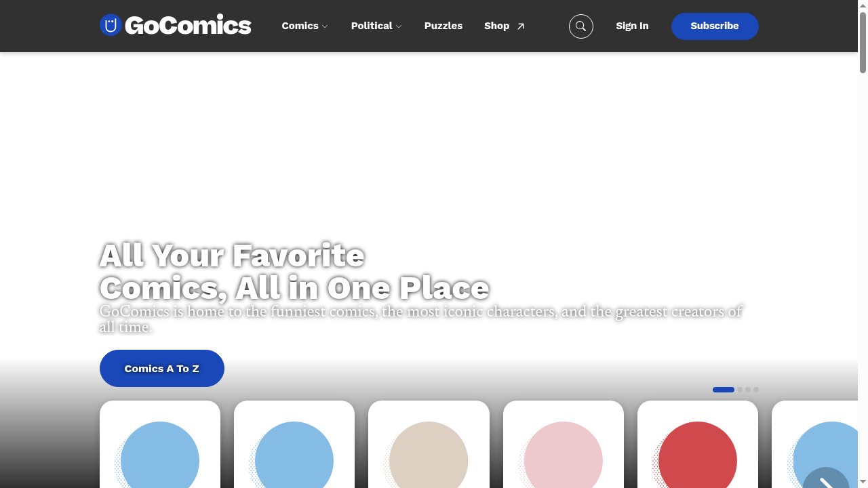Click the active elongated carousel position bar

point(723,390)
